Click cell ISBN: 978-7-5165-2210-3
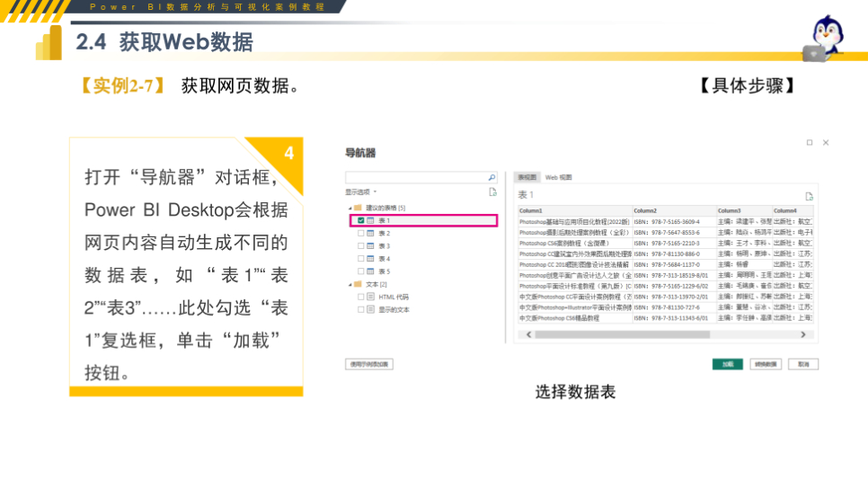Image resolution: width=868 pixels, height=489 pixels. [674, 243]
